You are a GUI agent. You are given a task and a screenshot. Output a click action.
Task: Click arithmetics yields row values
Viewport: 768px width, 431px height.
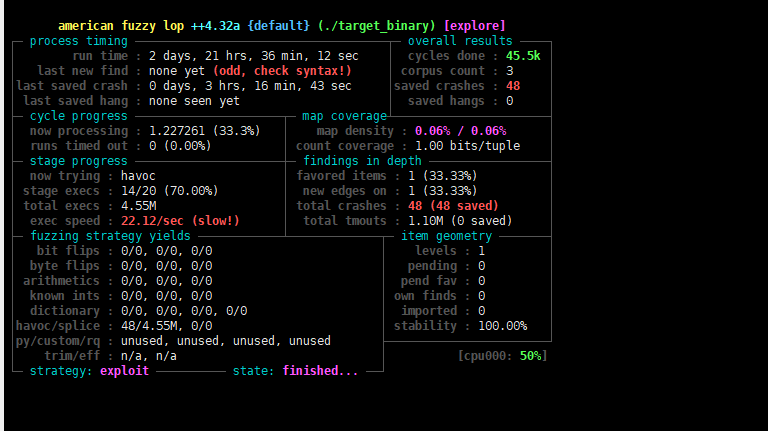point(167,281)
